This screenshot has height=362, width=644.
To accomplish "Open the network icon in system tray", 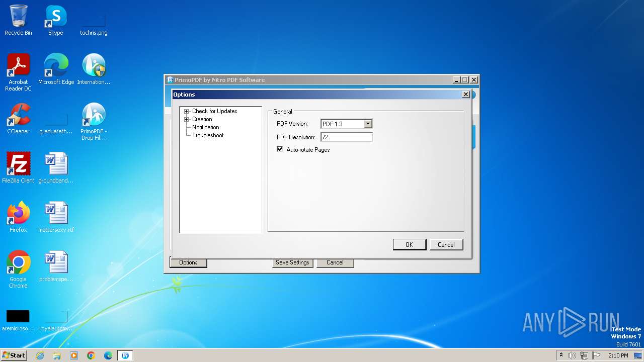I will click(584, 355).
